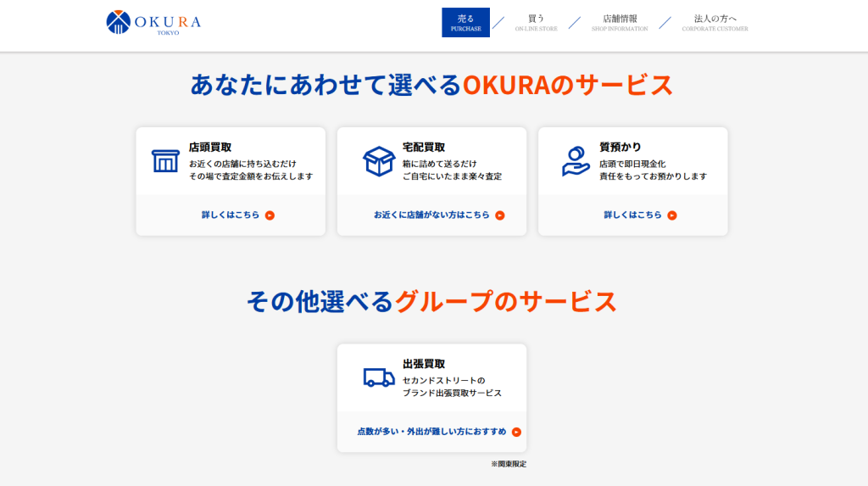This screenshot has width=868, height=486.
Task: Select the 出張買取 card title
Action: point(424,364)
